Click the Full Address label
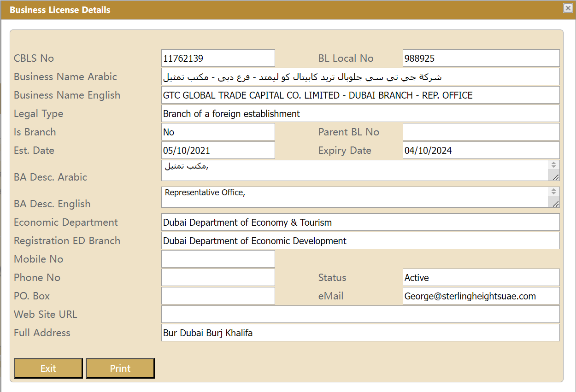 coord(42,333)
